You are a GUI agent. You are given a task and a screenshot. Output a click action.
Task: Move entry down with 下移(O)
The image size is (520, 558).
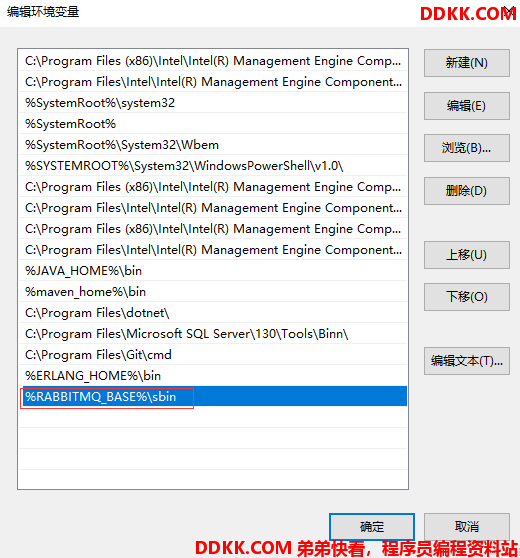467,297
